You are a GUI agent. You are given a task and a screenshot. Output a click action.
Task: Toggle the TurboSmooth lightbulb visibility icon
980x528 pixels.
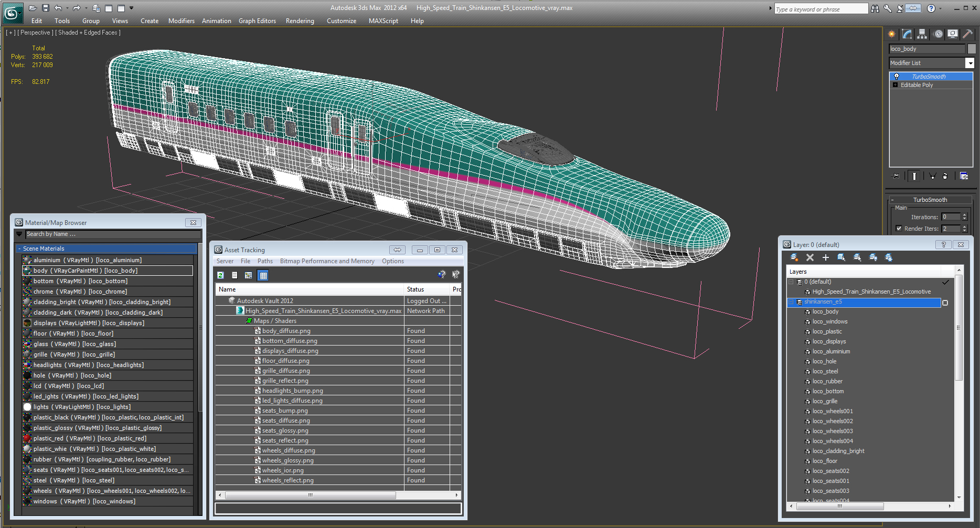(x=897, y=77)
